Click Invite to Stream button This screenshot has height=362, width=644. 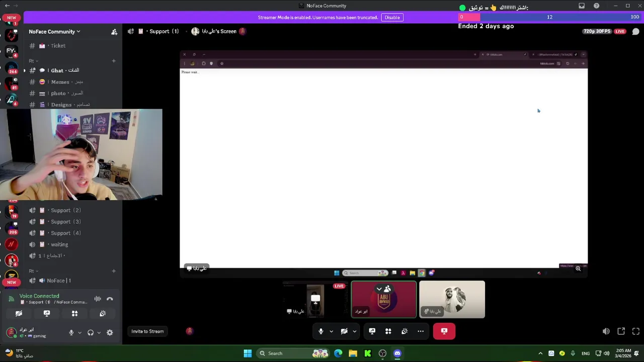coord(147,331)
